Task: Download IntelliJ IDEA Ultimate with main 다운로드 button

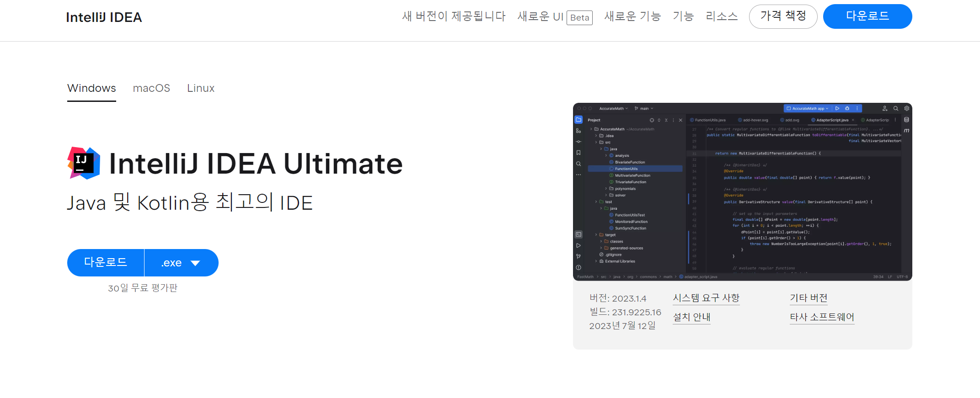Action: click(x=106, y=263)
